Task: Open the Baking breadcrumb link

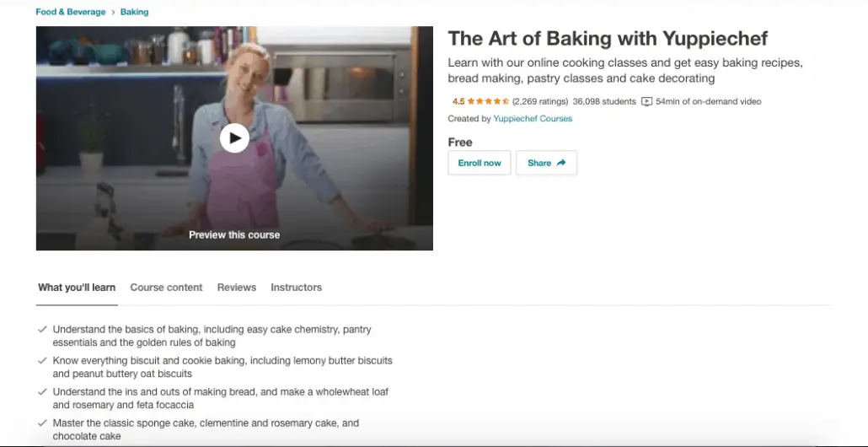Action: 135,12
